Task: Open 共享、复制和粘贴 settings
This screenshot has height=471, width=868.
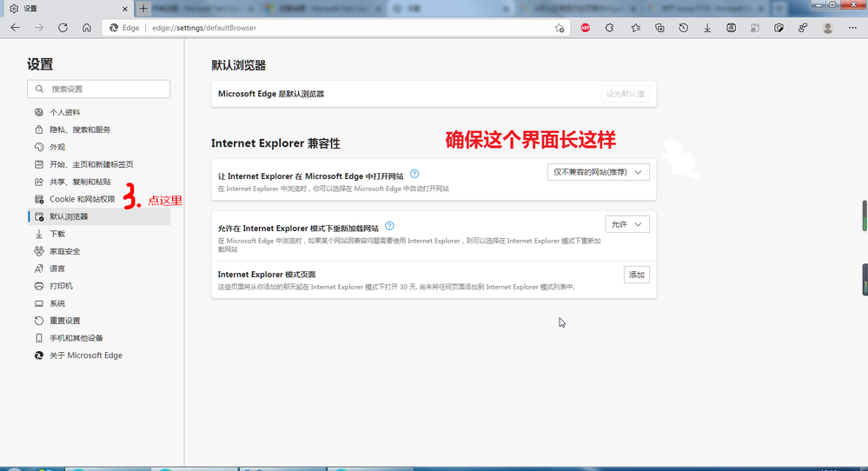Action: coord(98,182)
